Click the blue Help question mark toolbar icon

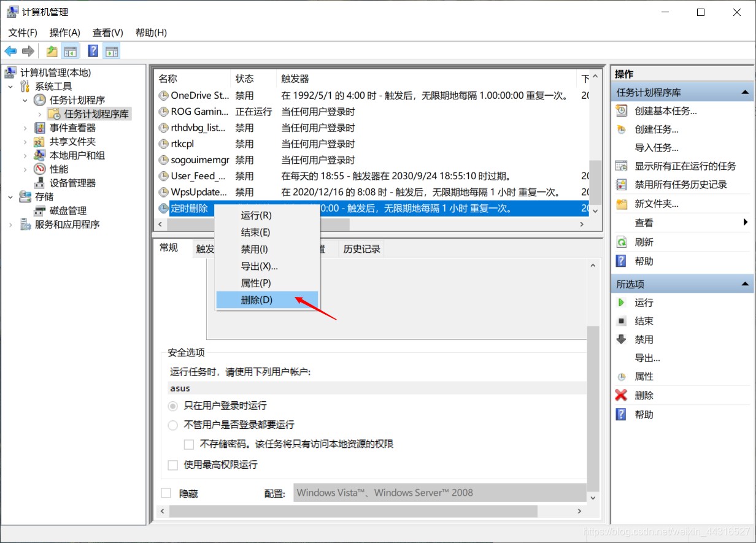[x=93, y=51]
